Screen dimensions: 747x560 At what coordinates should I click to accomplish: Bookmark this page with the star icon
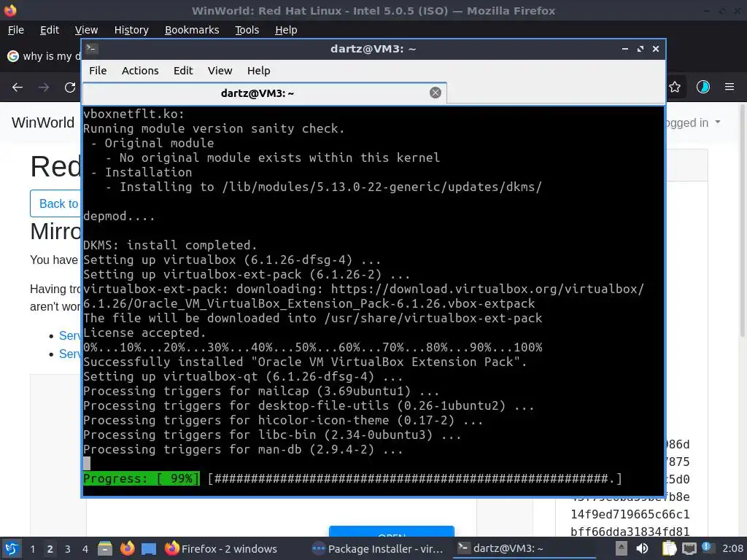pyautogui.click(x=675, y=87)
